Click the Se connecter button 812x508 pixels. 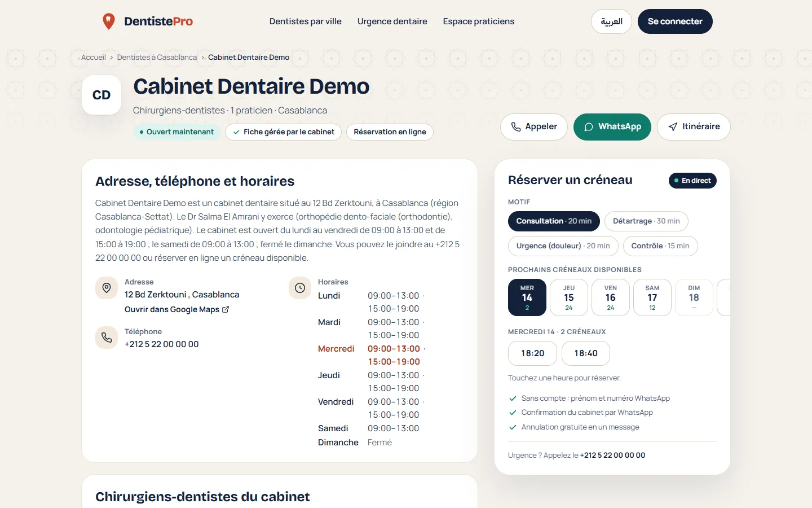coord(675,21)
